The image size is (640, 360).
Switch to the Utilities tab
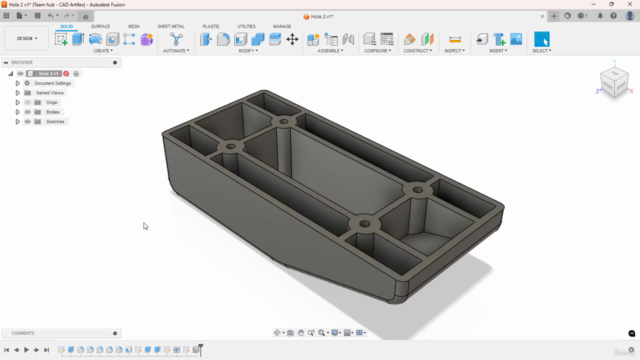(x=247, y=26)
